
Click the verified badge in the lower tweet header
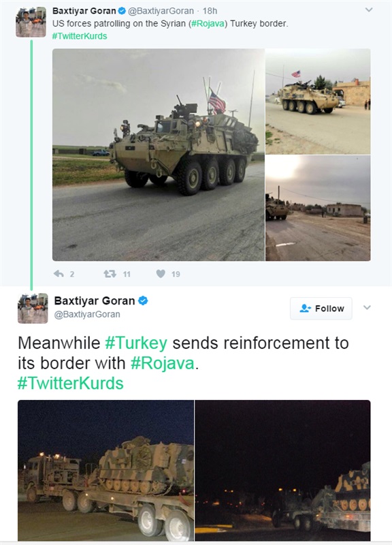[x=143, y=300]
